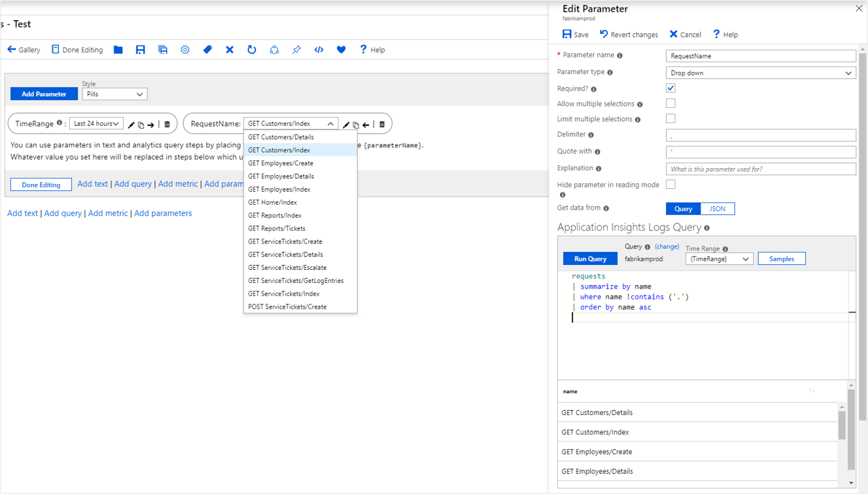
Task: Enable Allow multiple selections
Action: tap(669, 104)
